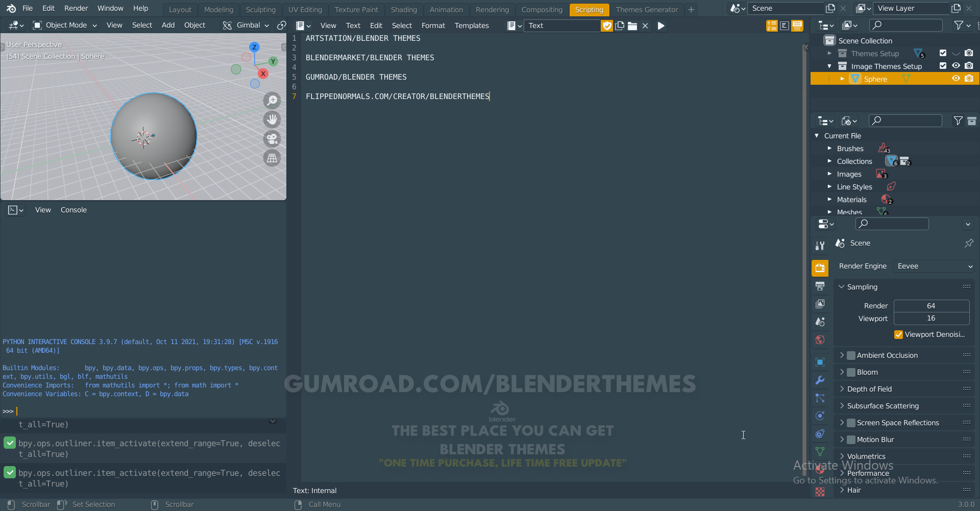Click the viewport zoom magnifier icon

(273, 101)
